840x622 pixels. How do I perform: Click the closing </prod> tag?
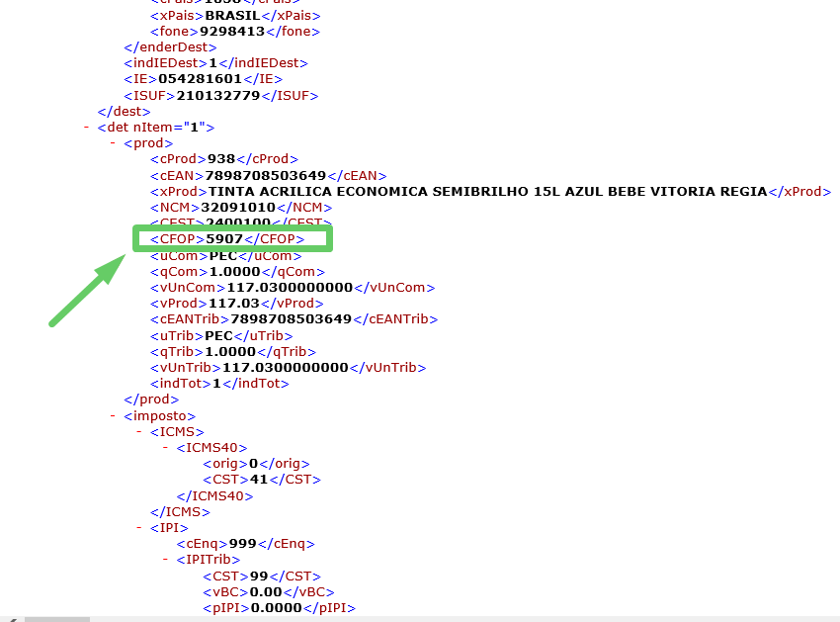151,399
